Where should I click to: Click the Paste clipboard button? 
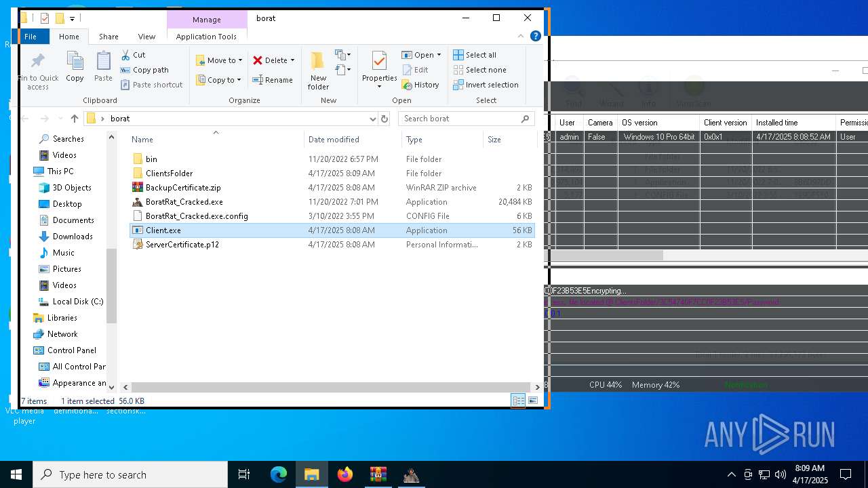pos(103,67)
